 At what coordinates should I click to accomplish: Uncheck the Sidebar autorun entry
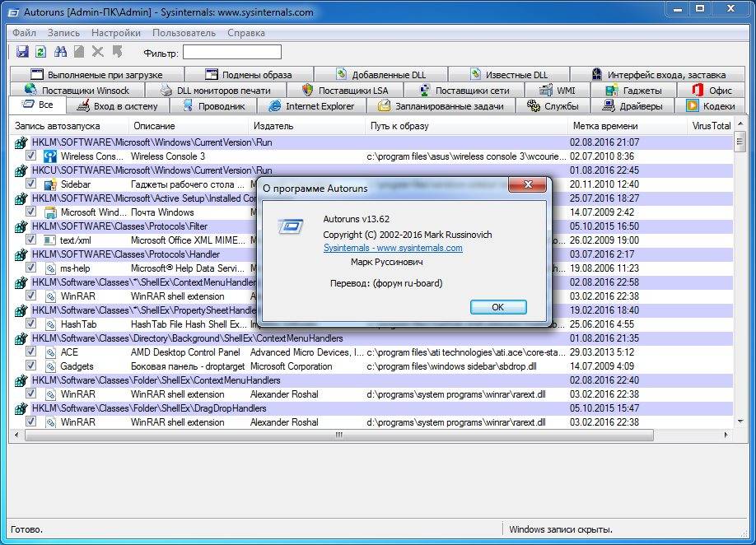point(30,184)
